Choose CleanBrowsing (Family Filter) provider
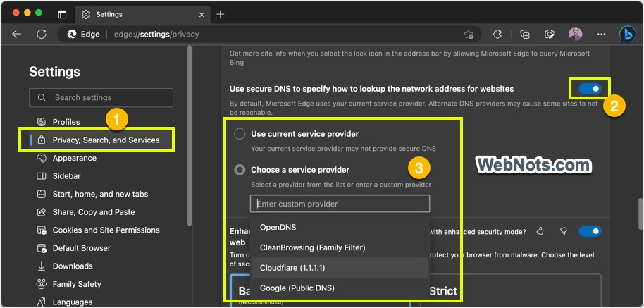644x308 pixels. 339,247
